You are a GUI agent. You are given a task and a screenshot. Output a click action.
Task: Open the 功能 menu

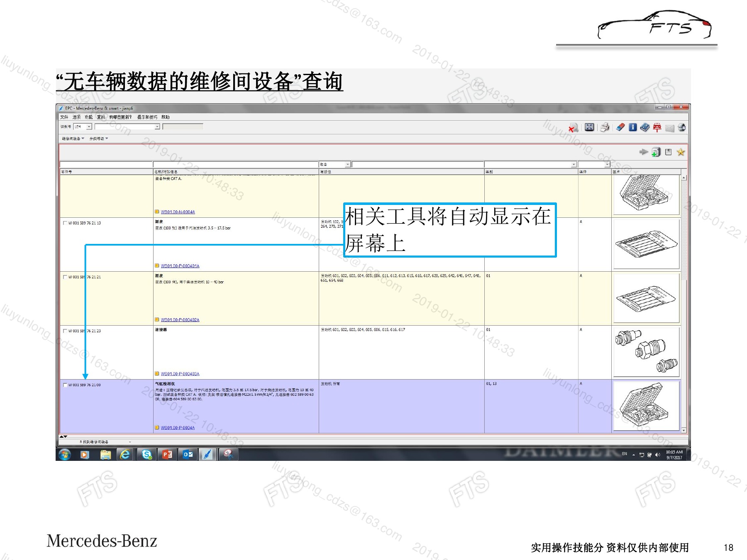point(88,117)
